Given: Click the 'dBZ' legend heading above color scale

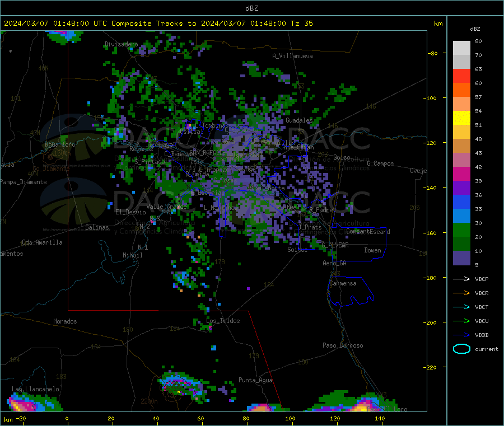Looking at the screenshot, I should 475,29.
